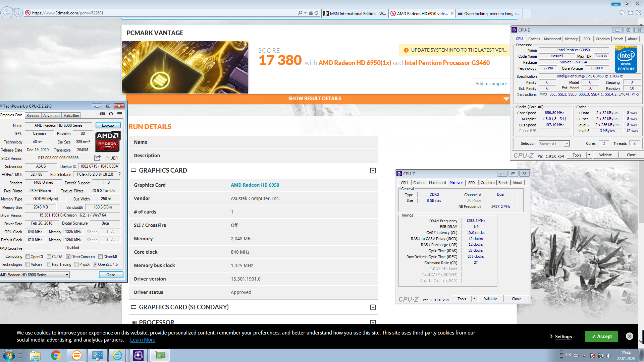Viewport: 644px width, 362px height.
Task: Open Tools dropdown arrow in Memory CPU-Z window
Action: click(x=474, y=299)
